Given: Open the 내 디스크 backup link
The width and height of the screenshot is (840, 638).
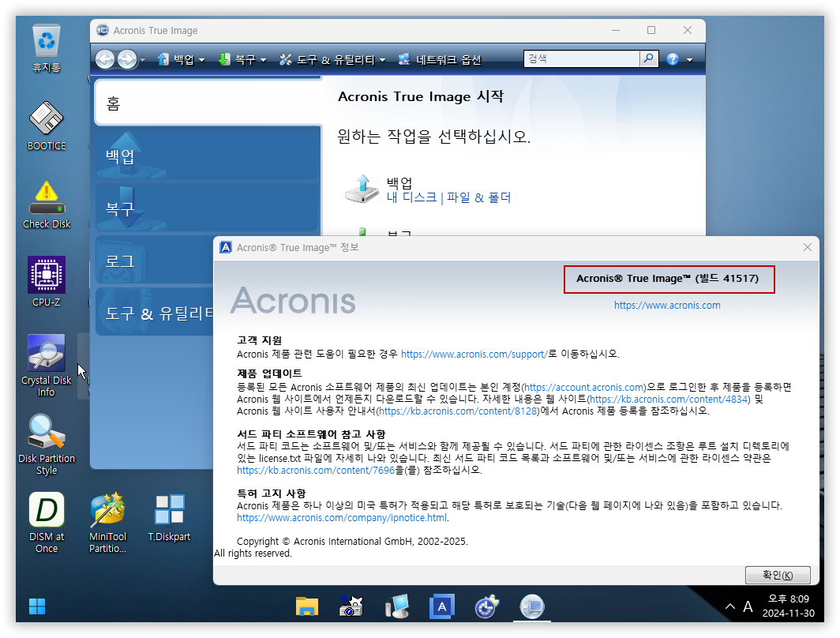Looking at the screenshot, I should 411,197.
